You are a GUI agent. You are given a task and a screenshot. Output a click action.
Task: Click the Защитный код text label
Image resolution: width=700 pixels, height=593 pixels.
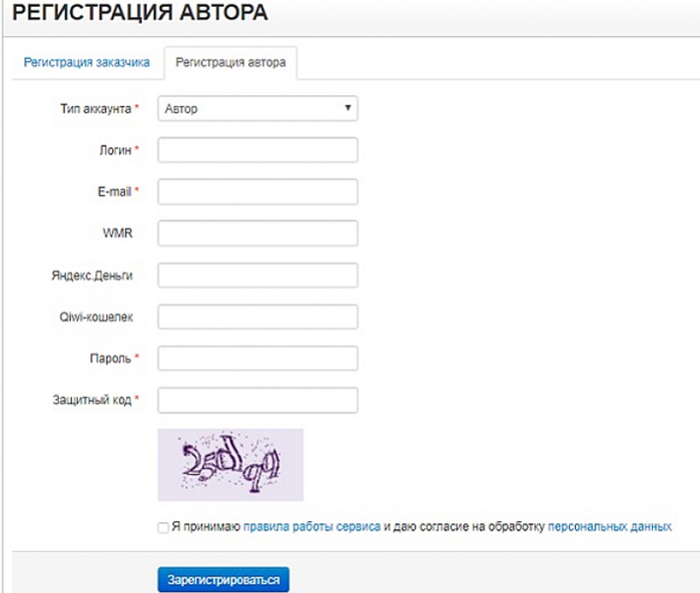pyautogui.click(x=92, y=400)
